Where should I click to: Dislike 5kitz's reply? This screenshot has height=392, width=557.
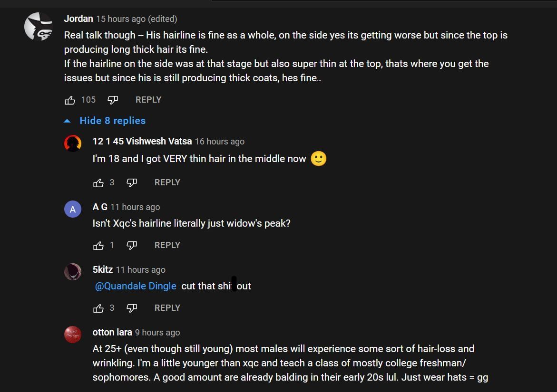132,308
